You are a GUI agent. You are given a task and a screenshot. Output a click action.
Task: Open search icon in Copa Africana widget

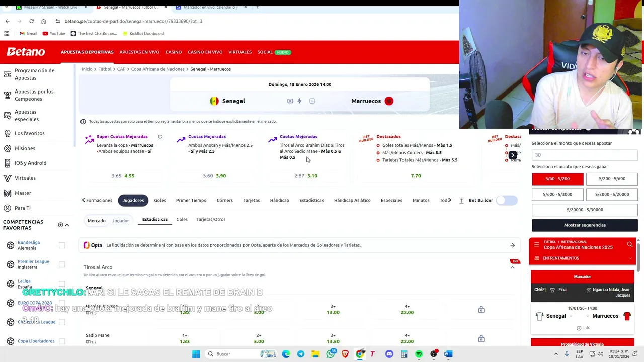[x=629, y=245]
